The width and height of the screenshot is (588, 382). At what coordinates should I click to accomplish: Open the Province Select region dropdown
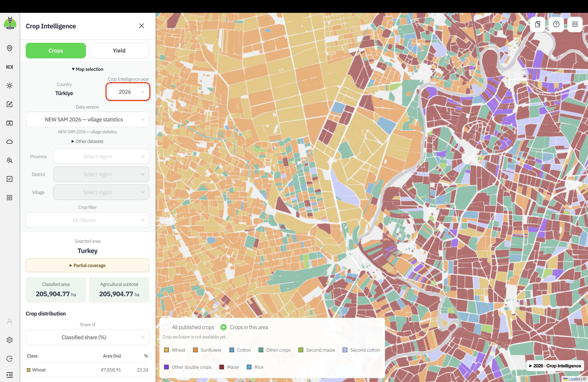[101, 156]
